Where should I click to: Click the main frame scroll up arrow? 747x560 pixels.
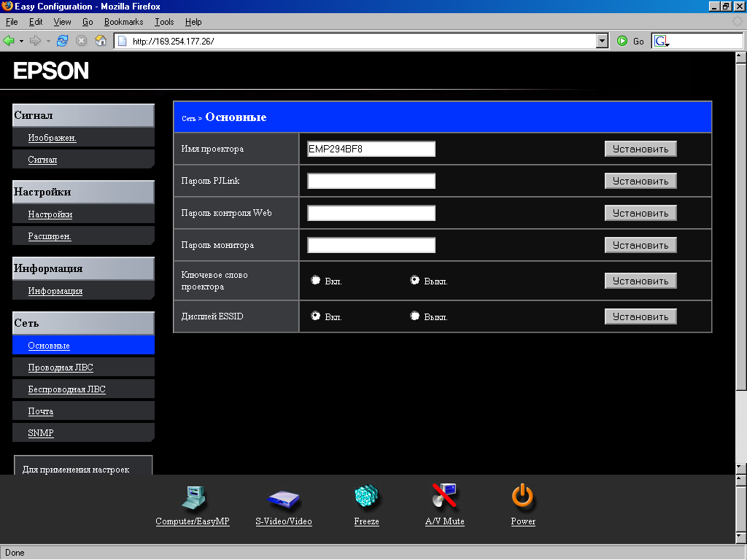tap(741, 58)
